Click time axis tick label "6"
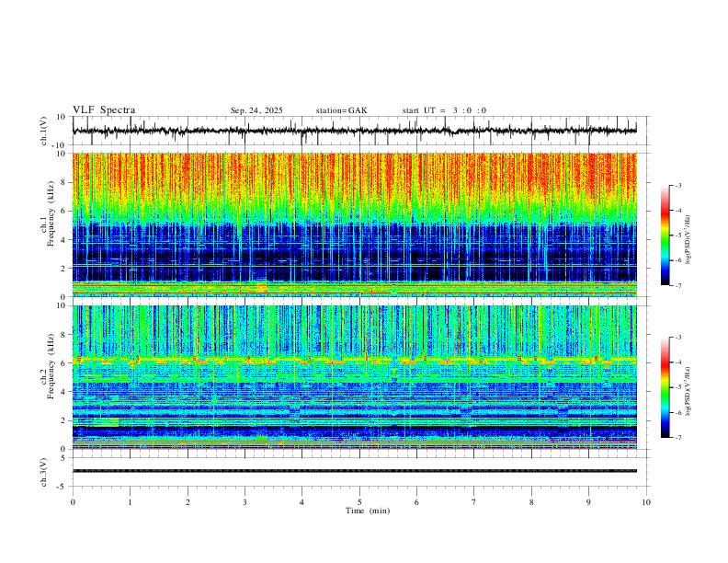 [x=416, y=502]
